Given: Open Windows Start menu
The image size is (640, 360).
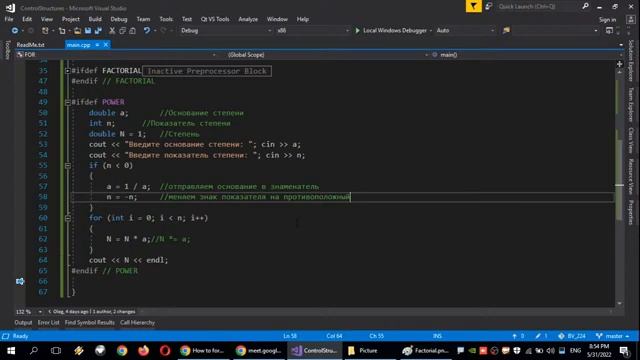Looking at the screenshot, I should [x=11, y=351].
